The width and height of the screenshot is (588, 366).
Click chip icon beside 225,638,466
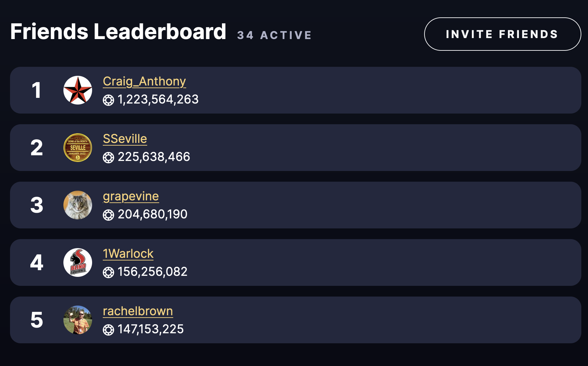pyautogui.click(x=108, y=158)
